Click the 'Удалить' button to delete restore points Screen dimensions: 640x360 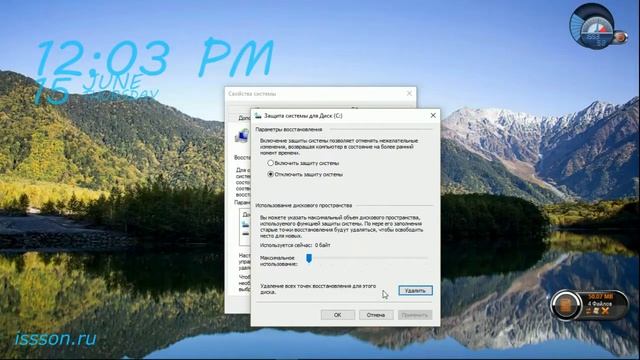click(415, 291)
